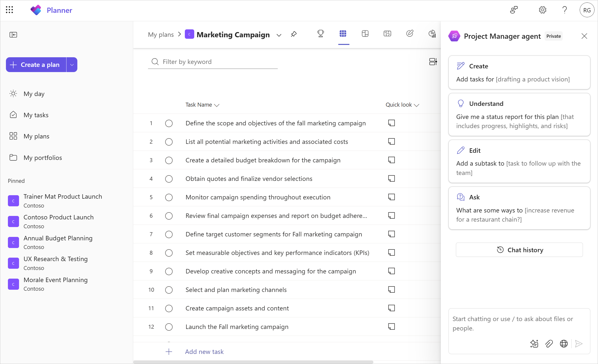Open the Charts view icon
Image resolution: width=598 pixels, height=364 pixels.
pyautogui.click(x=432, y=34)
